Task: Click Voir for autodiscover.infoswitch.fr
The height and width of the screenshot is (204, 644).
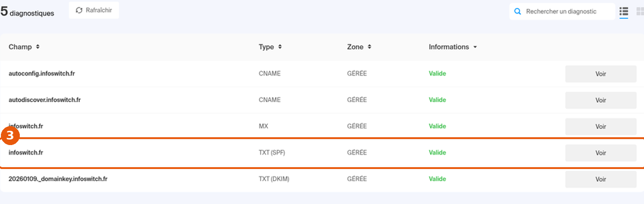Action: tap(601, 100)
